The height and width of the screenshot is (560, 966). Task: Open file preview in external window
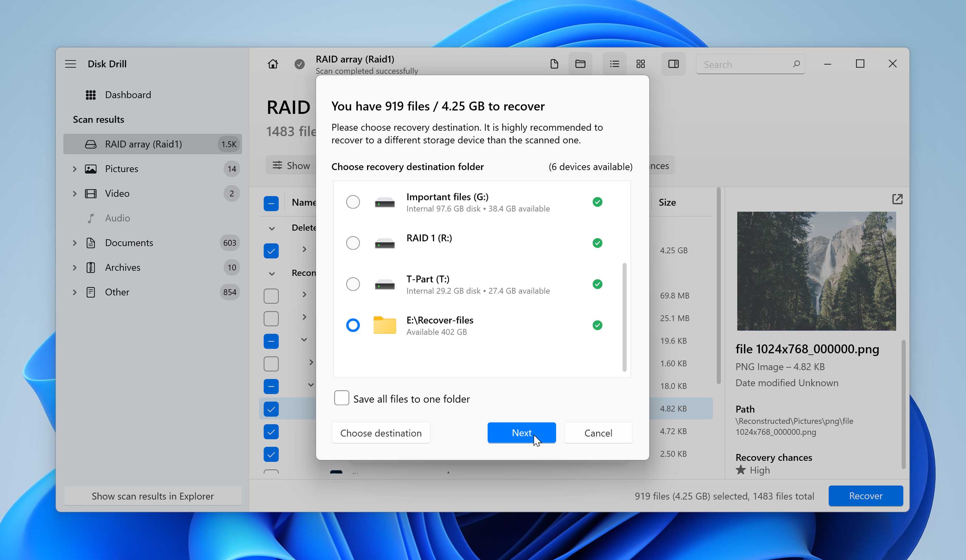pos(898,199)
